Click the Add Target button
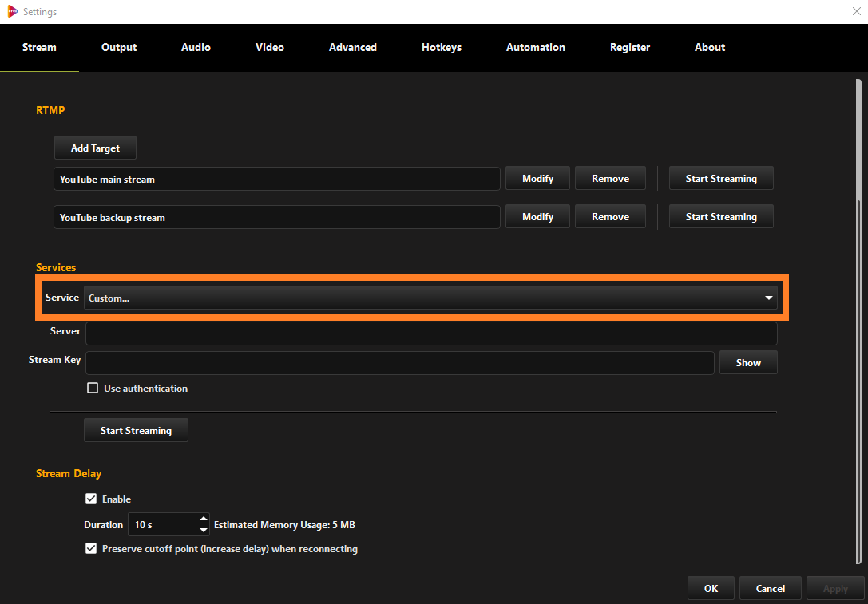 95,147
